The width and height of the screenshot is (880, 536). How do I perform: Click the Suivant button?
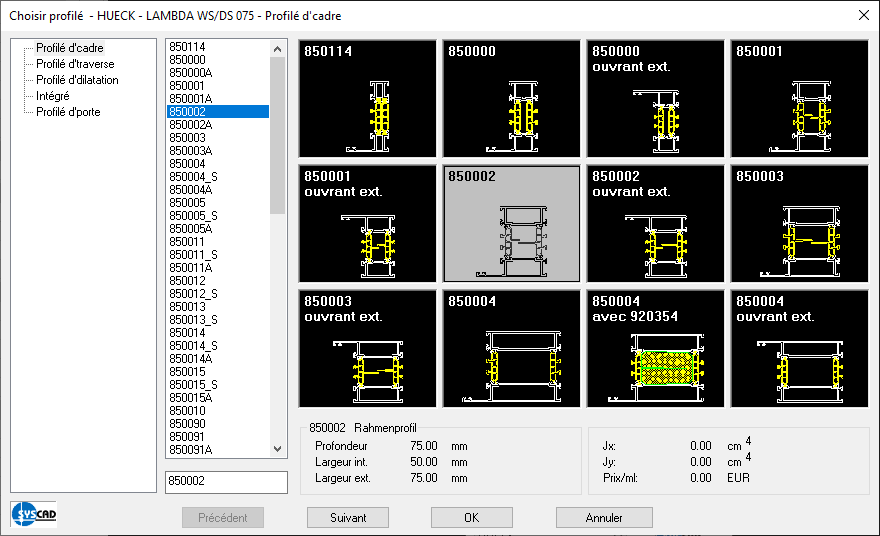point(348,517)
